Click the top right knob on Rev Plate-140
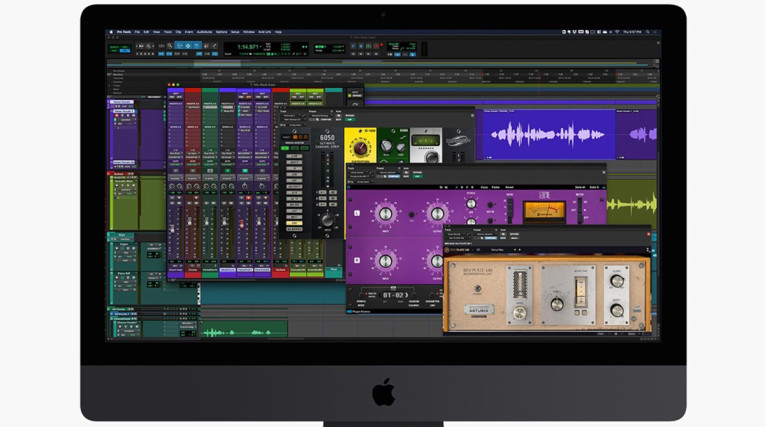Screen dimensions: 765x427 [x=617, y=281]
